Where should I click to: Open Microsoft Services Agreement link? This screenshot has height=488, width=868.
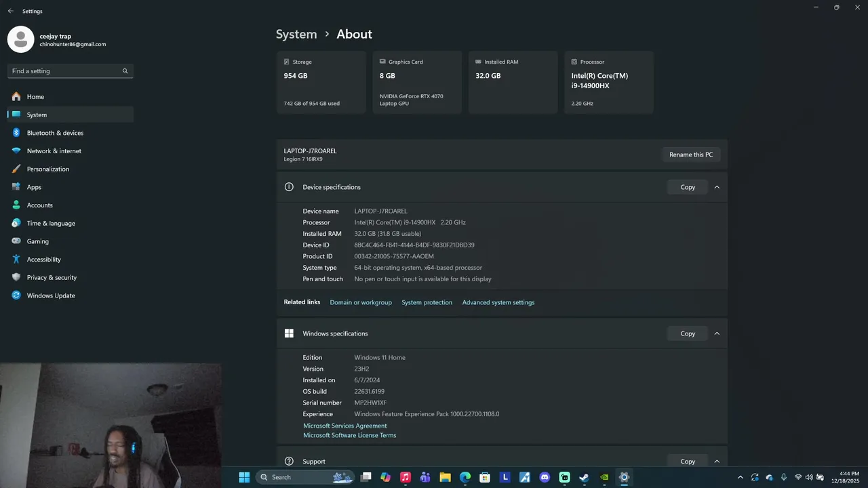pos(344,426)
